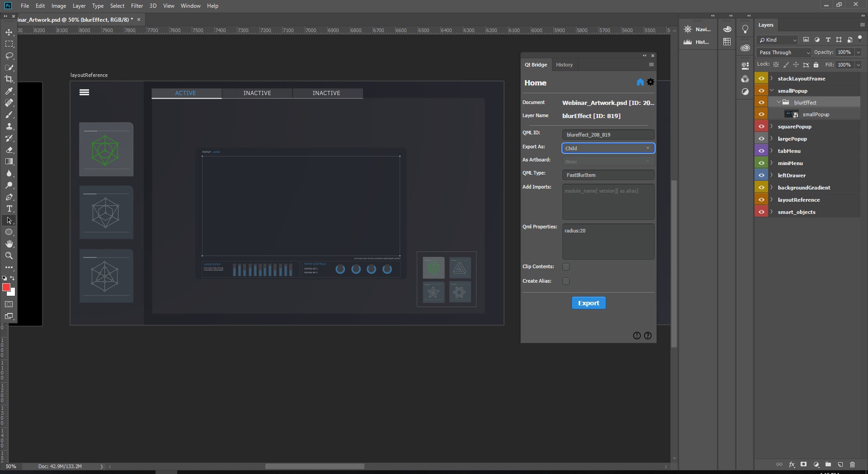
Task: Select the Clone Stamp tool
Action: [9, 127]
